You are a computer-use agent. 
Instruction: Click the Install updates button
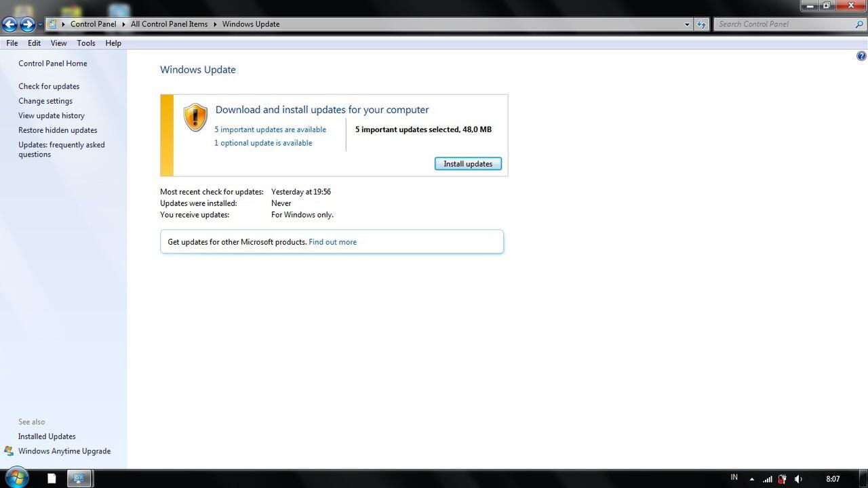468,163
